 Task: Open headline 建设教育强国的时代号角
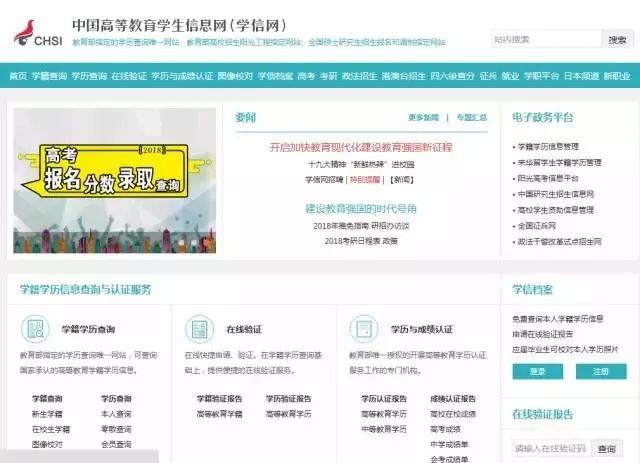[x=361, y=209]
